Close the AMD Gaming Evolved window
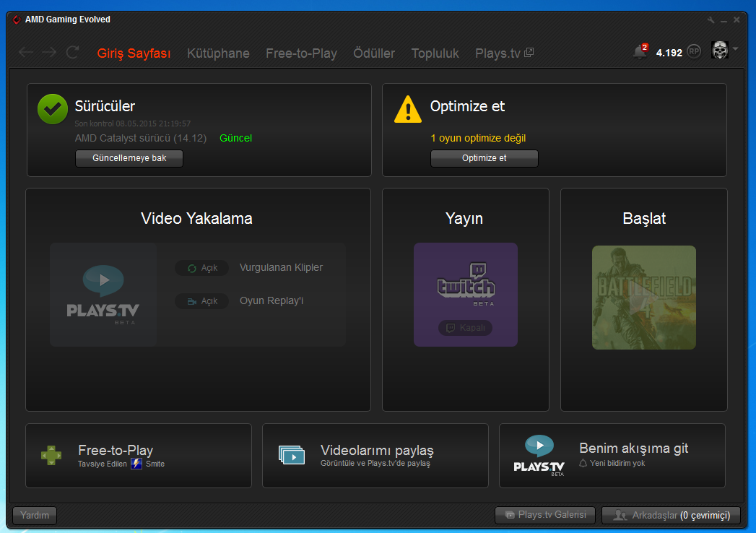This screenshot has width=756, height=533. [737, 19]
